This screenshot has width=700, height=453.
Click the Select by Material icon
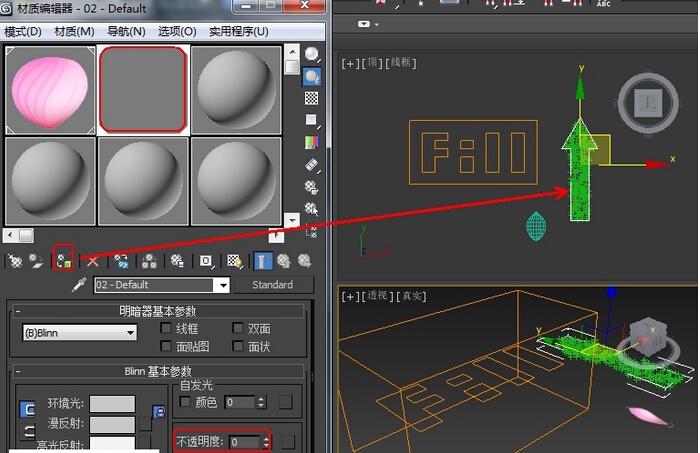(311, 208)
